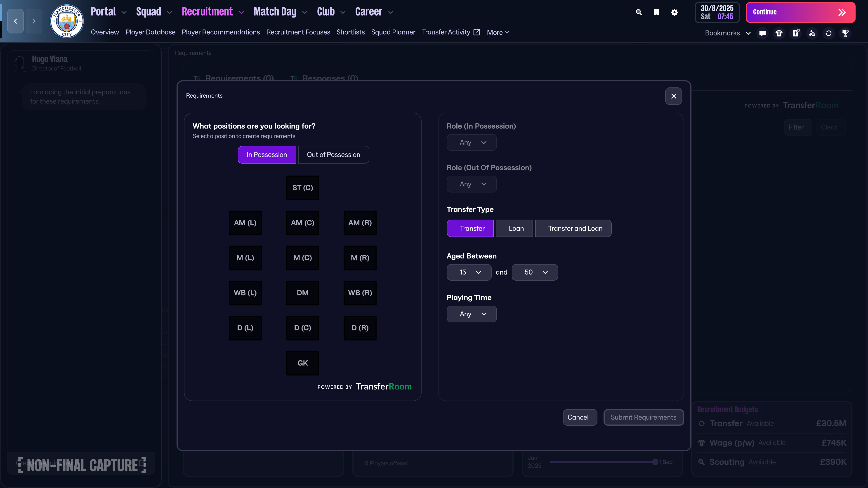Screen dimensions: 868x488
Task: Open the speech bubble messages icon
Action: click(762, 33)
